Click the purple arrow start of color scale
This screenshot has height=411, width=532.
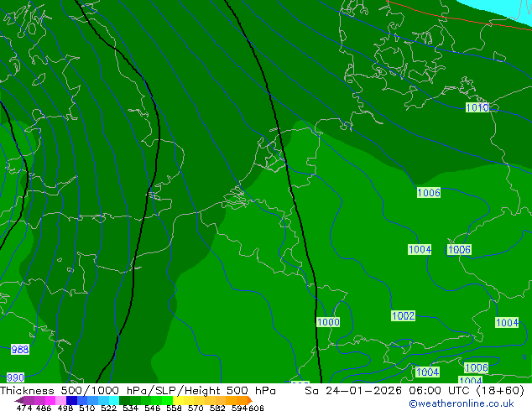coord(18,401)
